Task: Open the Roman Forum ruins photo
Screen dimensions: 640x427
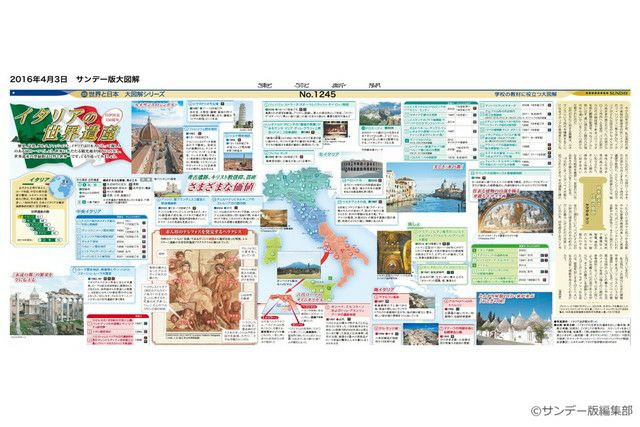Action: (39, 303)
